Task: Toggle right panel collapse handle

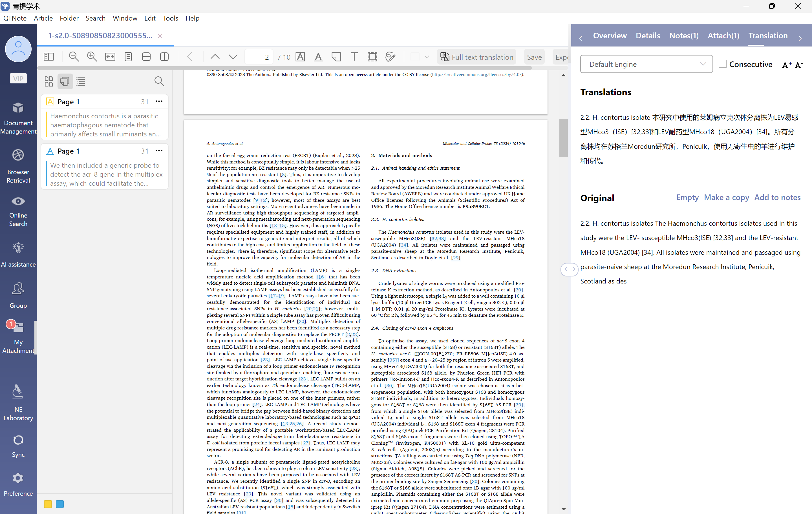Action: click(x=569, y=269)
